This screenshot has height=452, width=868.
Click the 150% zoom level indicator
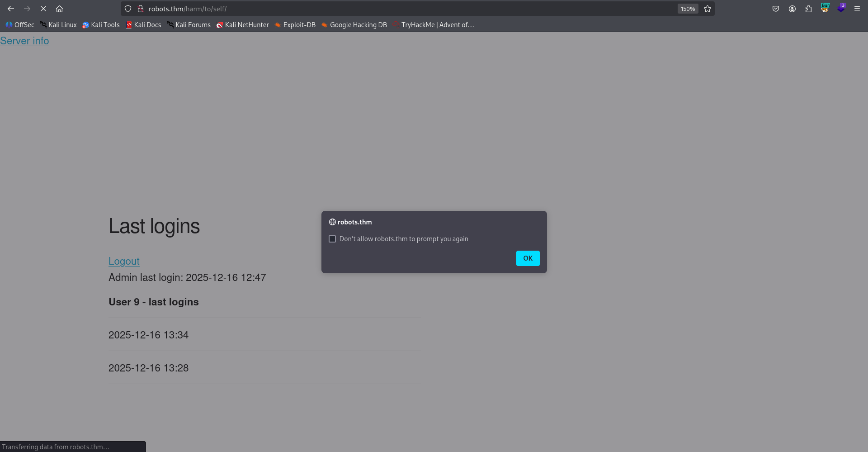(x=688, y=9)
